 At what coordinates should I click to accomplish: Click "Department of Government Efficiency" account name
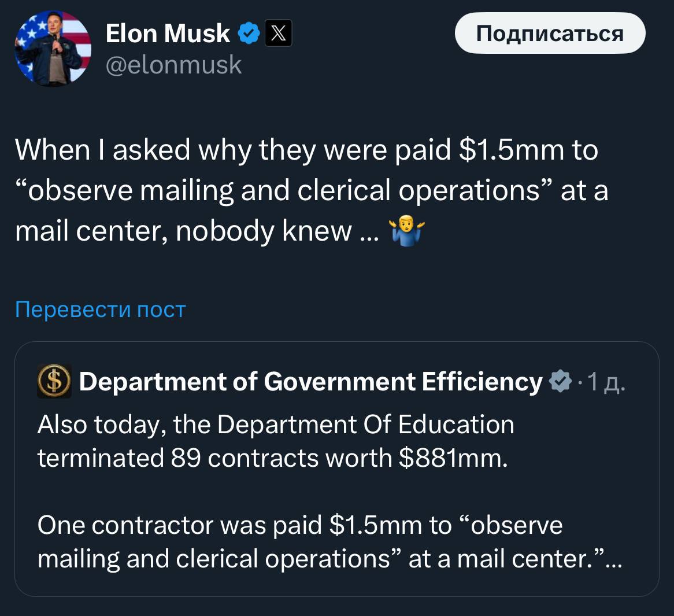click(x=310, y=382)
